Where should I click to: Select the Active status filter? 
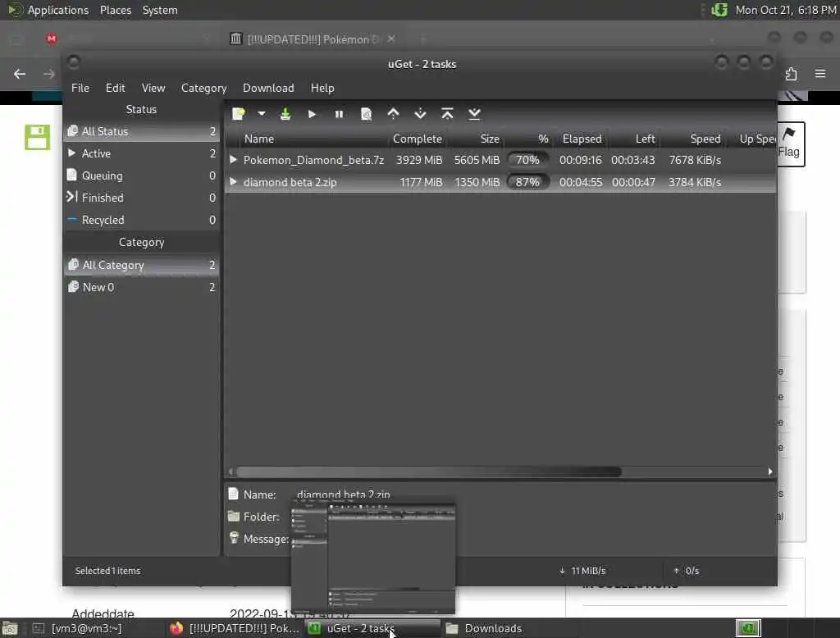[x=141, y=153]
